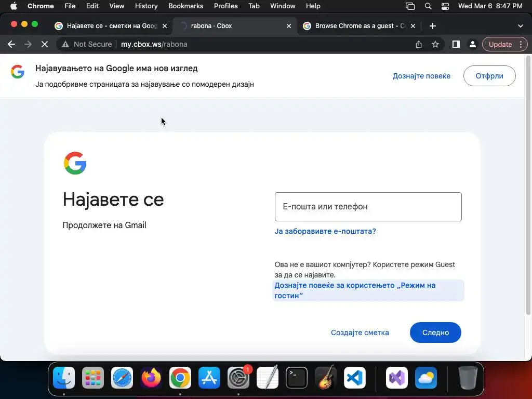Viewport: 532px width, 399px height.
Task: Open the Window menu
Action: coord(283,6)
